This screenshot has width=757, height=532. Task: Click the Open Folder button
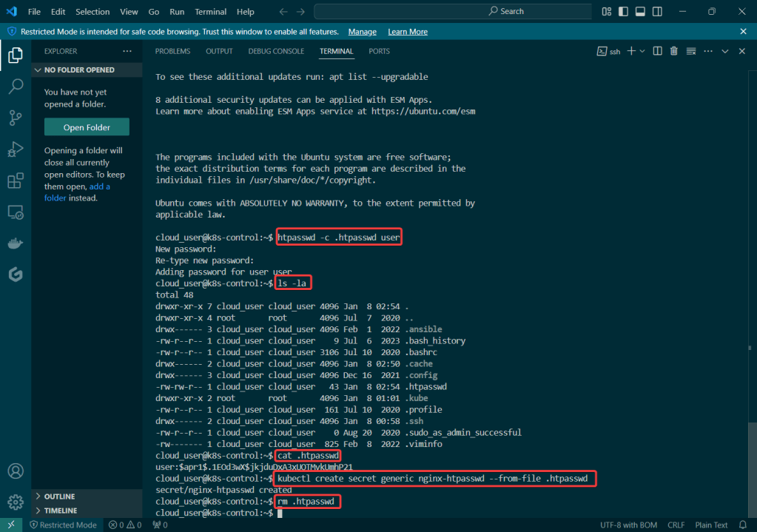(x=87, y=127)
